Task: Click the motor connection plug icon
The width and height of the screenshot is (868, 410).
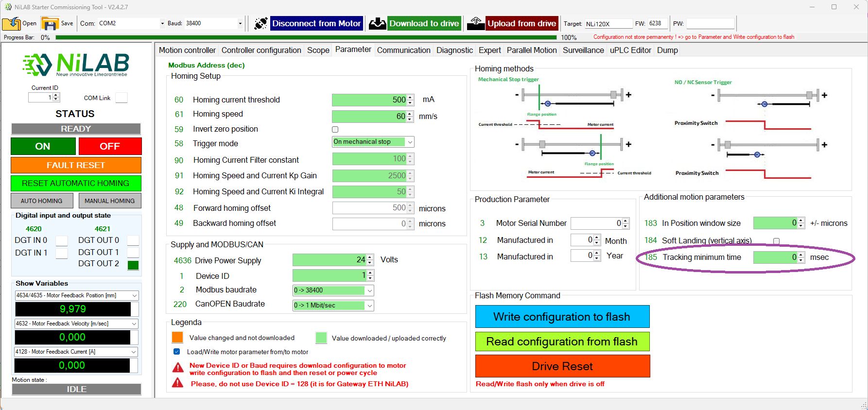Action: (260, 23)
